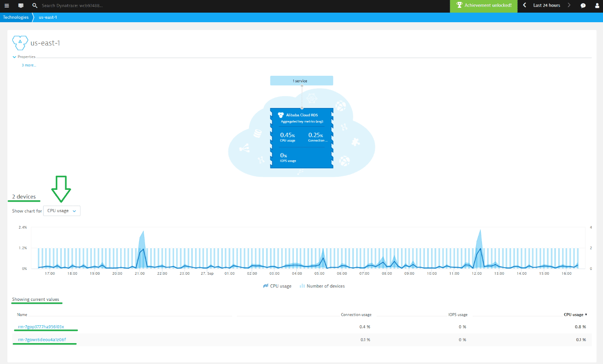This screenshot has width=603, height=364.
Task: Sort by Name column header
Action: 22,314
